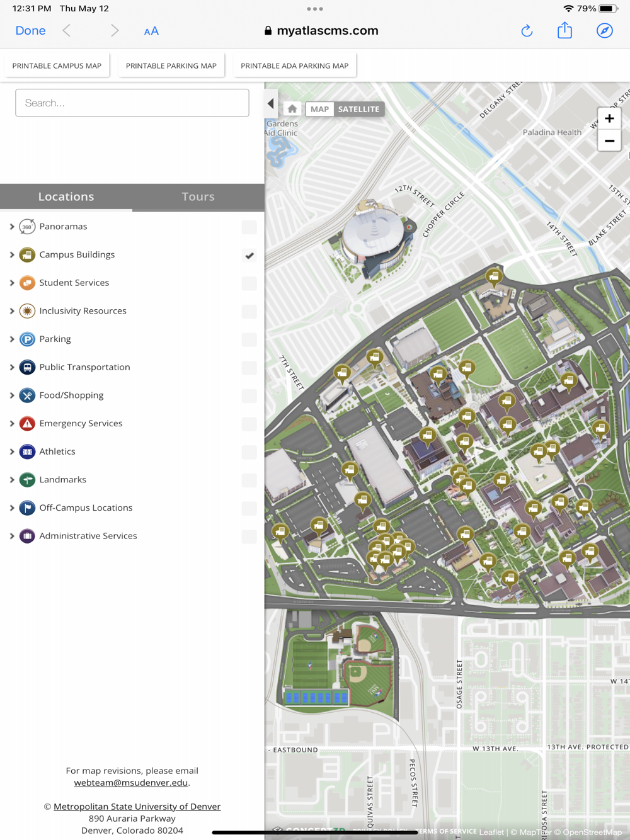Click the Campus Buildings category icon

[27, 255]
